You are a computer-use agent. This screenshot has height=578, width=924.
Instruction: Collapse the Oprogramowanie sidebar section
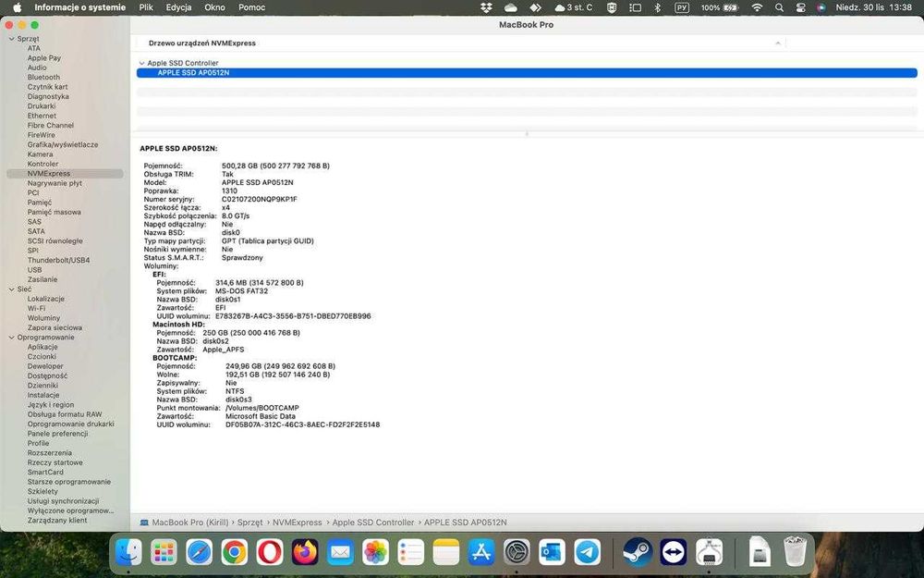pyautogui.click(x=11, y=338)
